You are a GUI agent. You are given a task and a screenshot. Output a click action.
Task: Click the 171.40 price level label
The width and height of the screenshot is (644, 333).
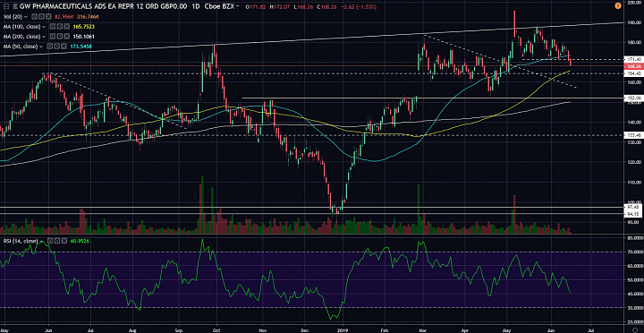coord(633,59)
